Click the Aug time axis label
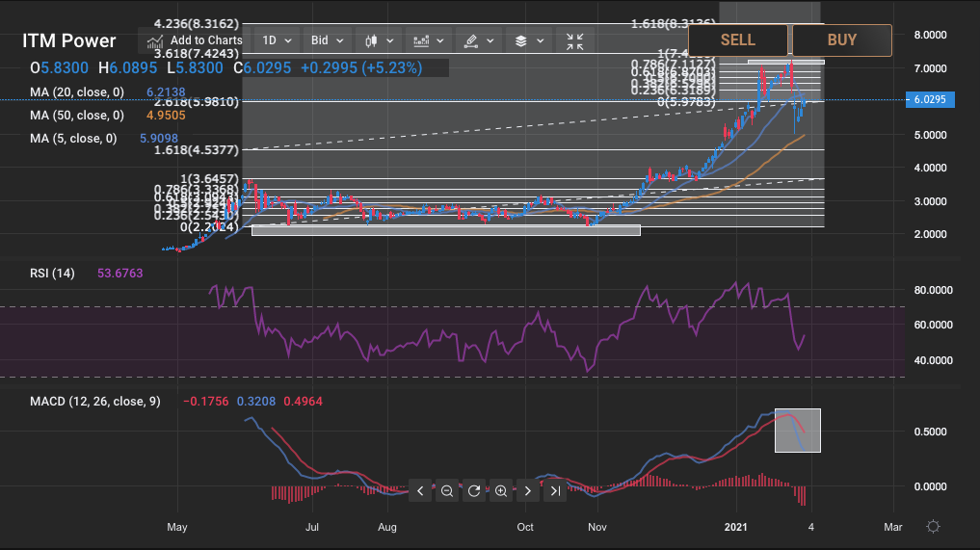980x550 pixels. [x=386, y=527]
